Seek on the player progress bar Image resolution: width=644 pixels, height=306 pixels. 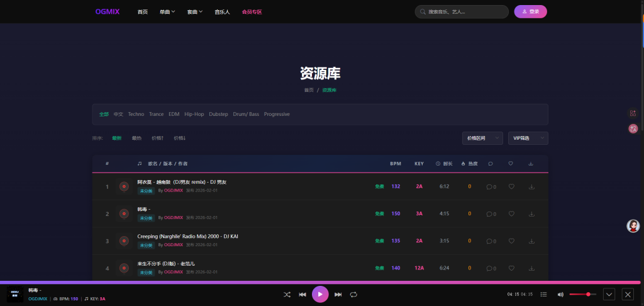(x=320, y=283)
